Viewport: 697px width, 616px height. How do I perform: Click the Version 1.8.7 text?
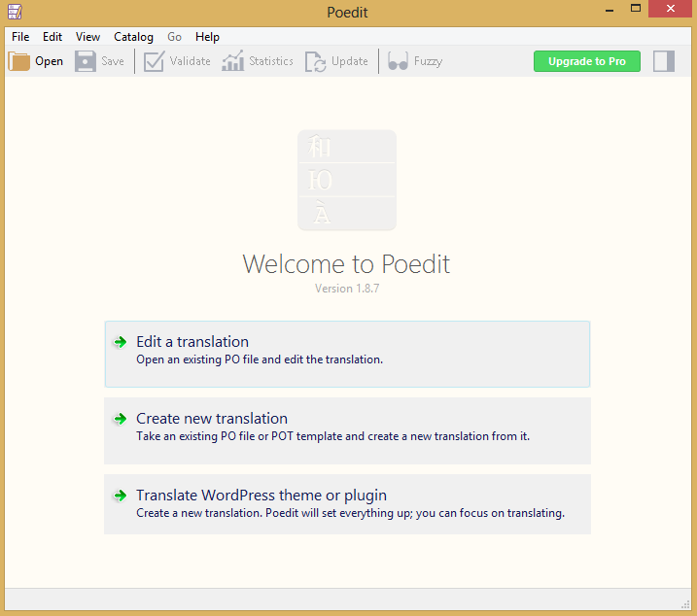347,289
